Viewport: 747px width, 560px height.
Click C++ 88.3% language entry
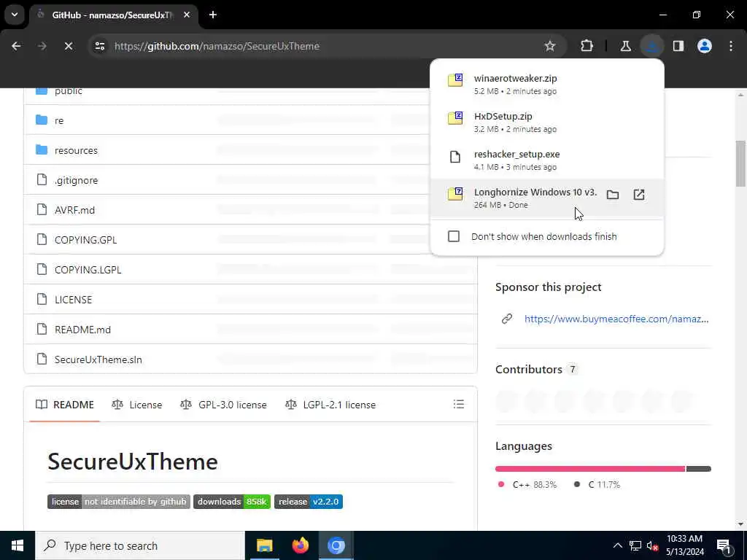[527, 484]
